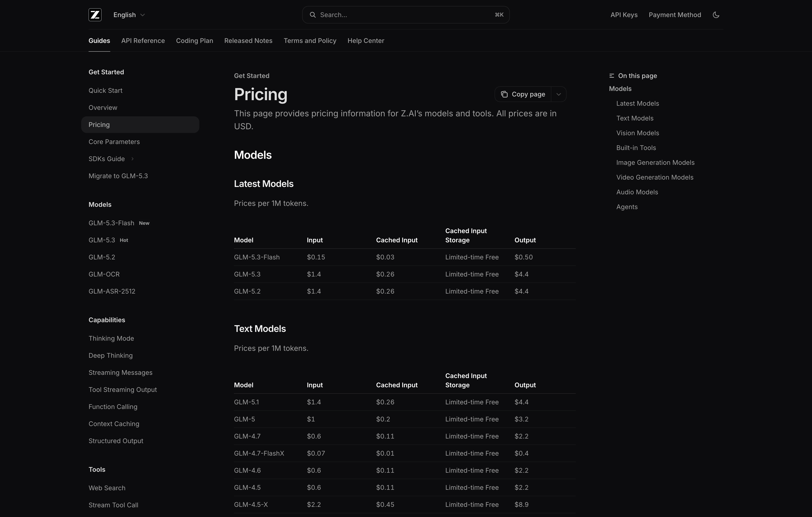Viewport: 812px width, 517px height.
Task: Jump to Latest Models section
Action: (x=637, y=104)
